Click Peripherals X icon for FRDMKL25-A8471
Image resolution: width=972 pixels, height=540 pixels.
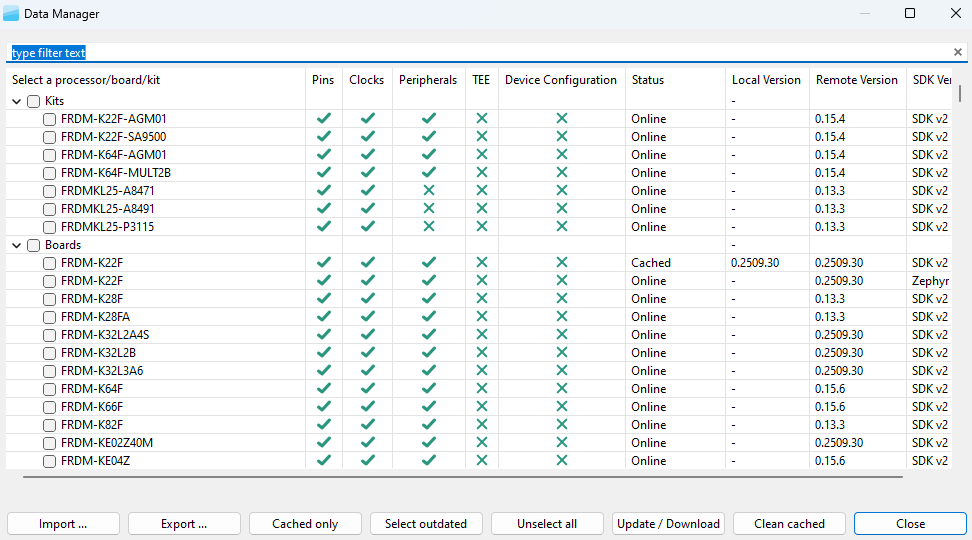pos(428,190)
